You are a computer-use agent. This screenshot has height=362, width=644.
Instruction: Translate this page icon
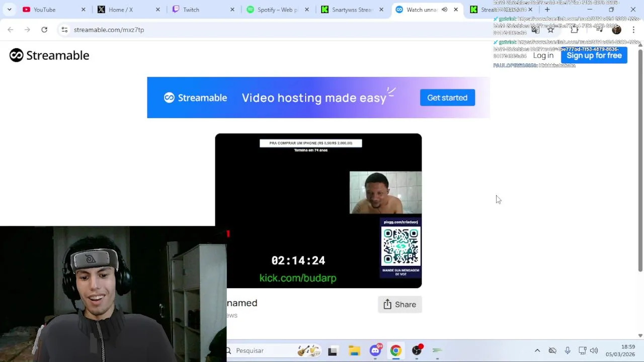click(x=535, y=30)
